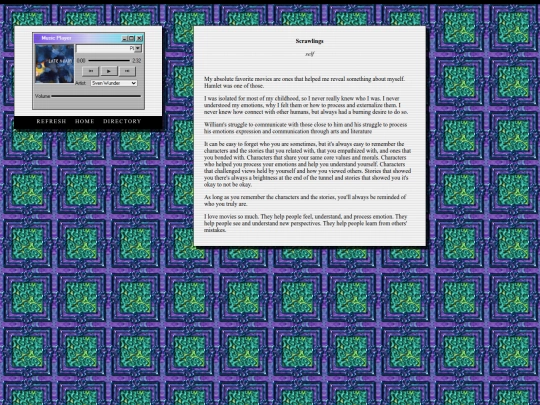Click the 0:00 elapsed time label

(x=81, y=61)
